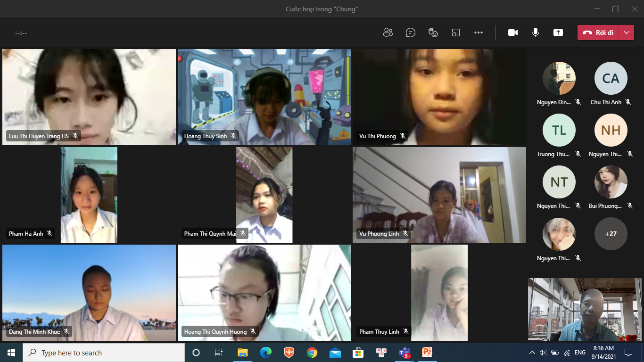Select the CA avatar for Chu Thi Anh
The width and height of the screenshot is (644, 362).
(x=611, y=78)
